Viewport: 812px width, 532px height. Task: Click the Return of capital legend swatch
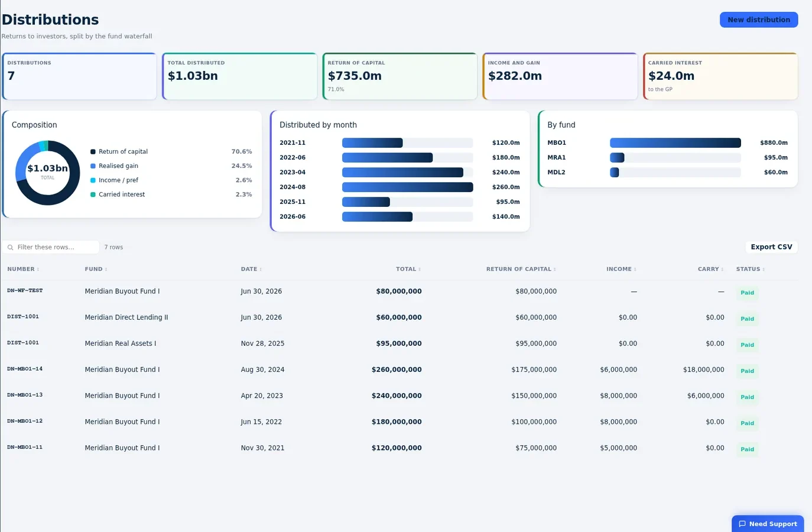[x=93, y=152]
